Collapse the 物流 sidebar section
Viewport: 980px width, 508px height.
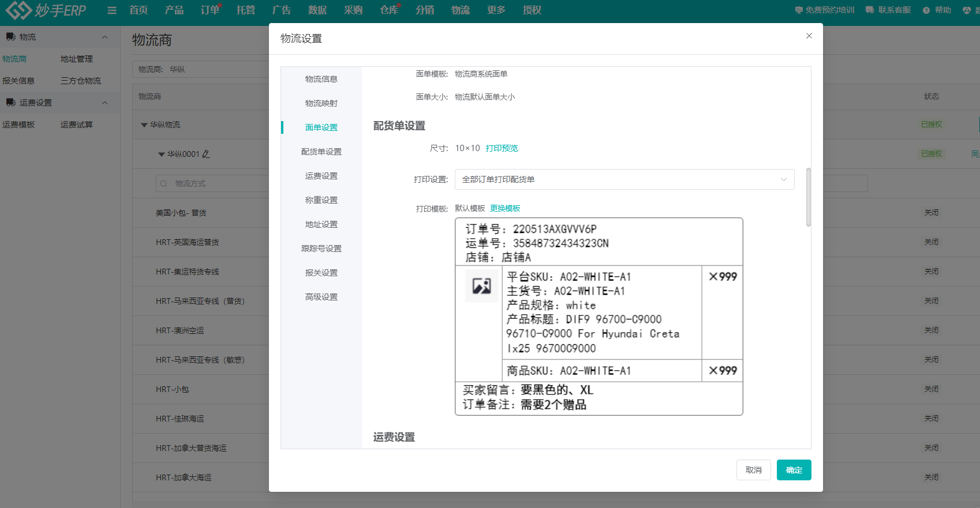(104, 37)
